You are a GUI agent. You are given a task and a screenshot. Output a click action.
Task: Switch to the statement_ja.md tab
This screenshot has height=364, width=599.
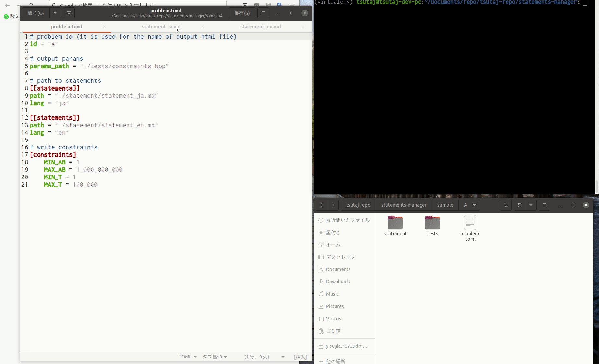[161, 27]
